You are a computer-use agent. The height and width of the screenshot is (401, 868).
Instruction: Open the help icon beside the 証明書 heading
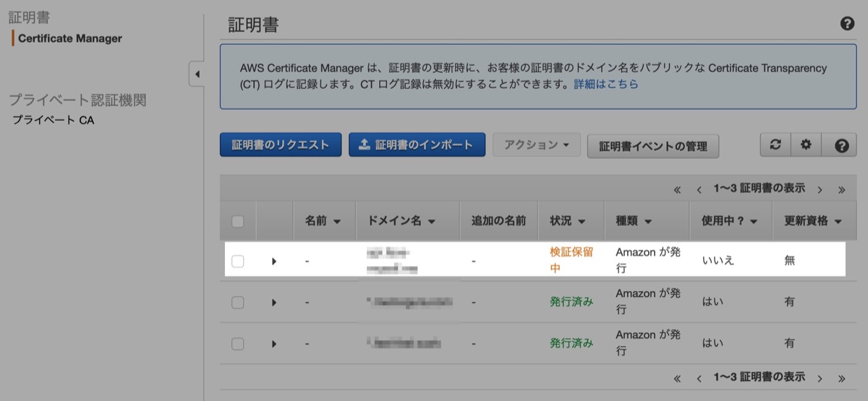tap(847, 24)
